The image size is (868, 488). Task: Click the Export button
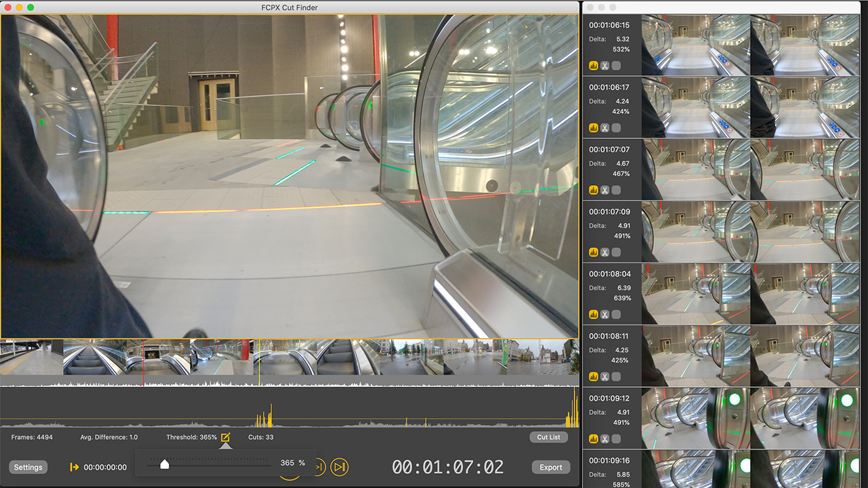pyautogui.click(x=551, y=467)
